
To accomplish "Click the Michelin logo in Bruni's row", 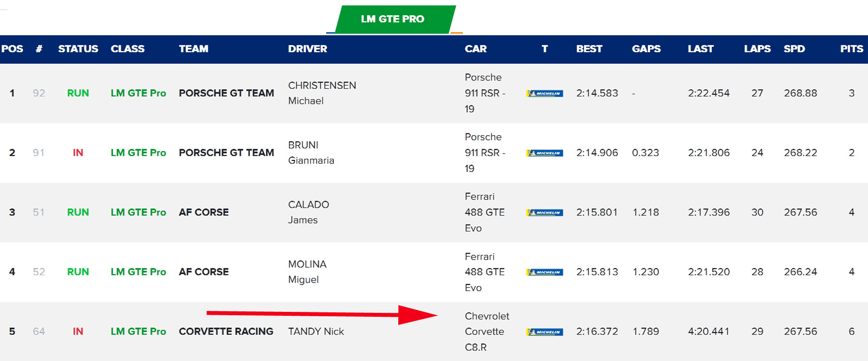I will click(545, 153).
